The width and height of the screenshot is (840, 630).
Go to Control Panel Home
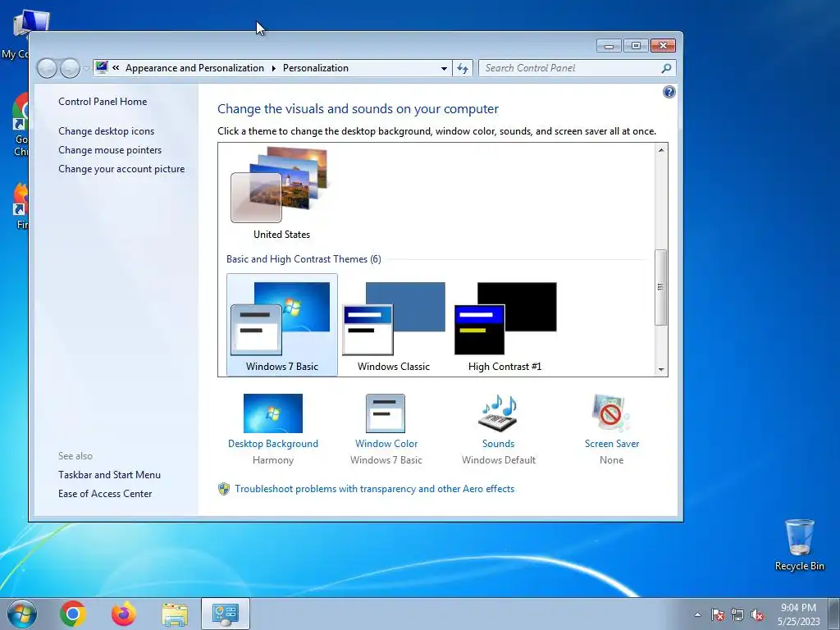point(103,101)
